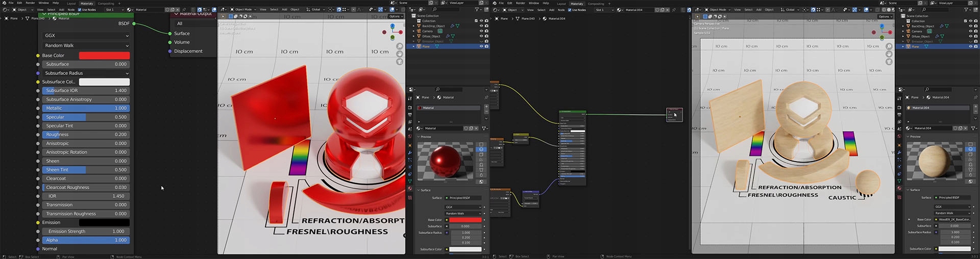Select the sphere preview shape beside the red preview
Viewport: 980px width, 259px height.
click(x=481, y=150)
